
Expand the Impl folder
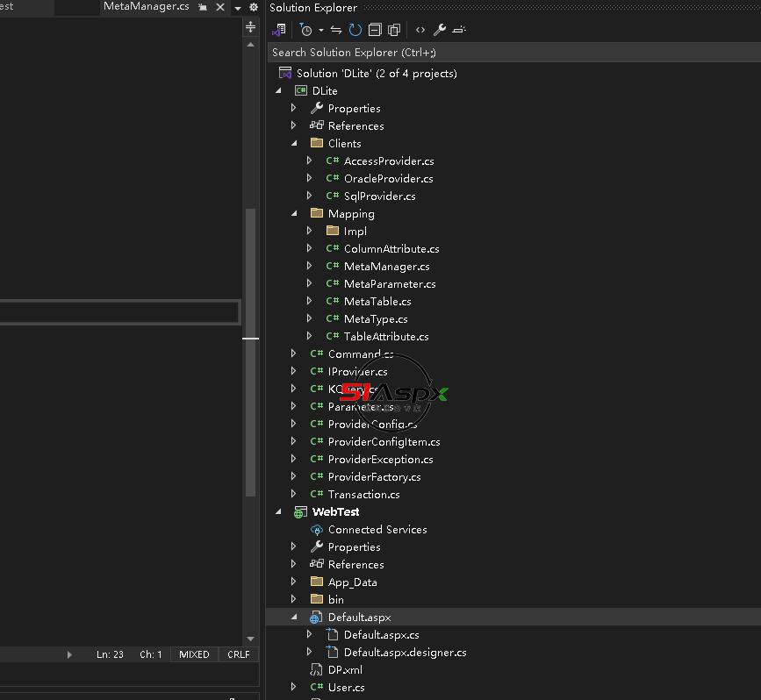coord(309,231)
